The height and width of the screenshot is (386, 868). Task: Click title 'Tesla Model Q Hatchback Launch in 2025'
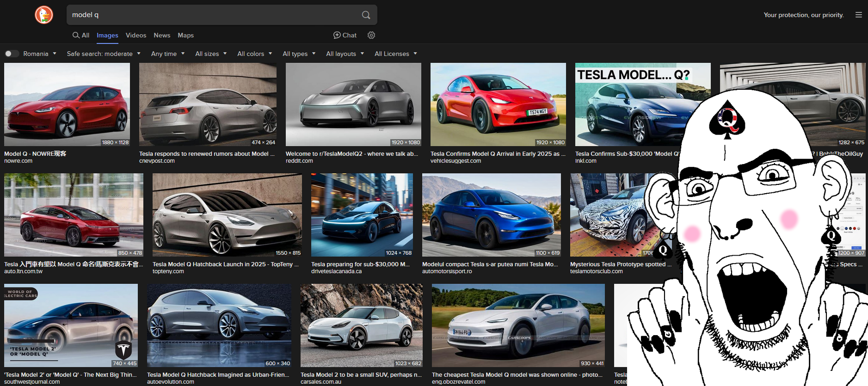[x=226, y=264]
